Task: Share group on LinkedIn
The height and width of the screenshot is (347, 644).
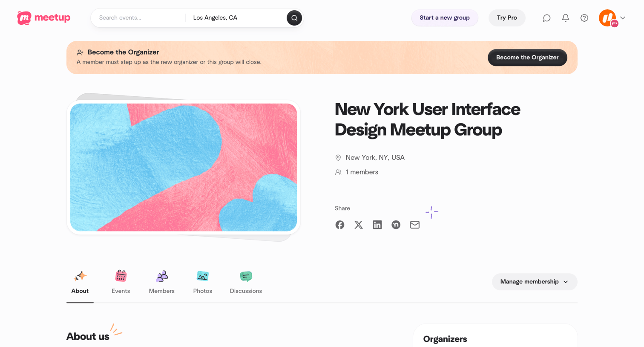Action: click(377, 225)
